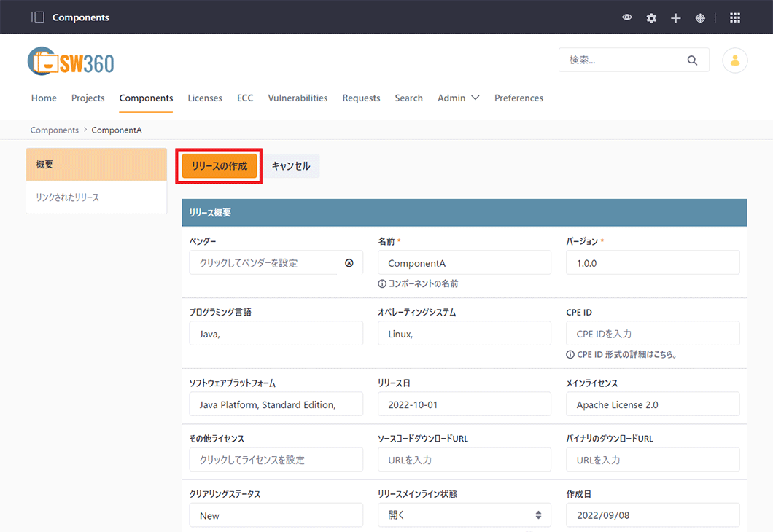Click the globe icon in top bar
This screenshot has height=532, width=773.
(x=700, y=18)
